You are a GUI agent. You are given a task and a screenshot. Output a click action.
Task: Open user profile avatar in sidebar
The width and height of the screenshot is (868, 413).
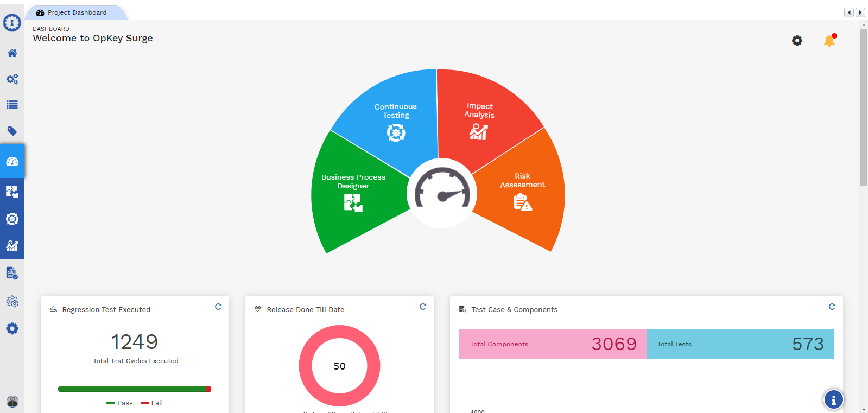pyautogui.click(x=12, y=402)
